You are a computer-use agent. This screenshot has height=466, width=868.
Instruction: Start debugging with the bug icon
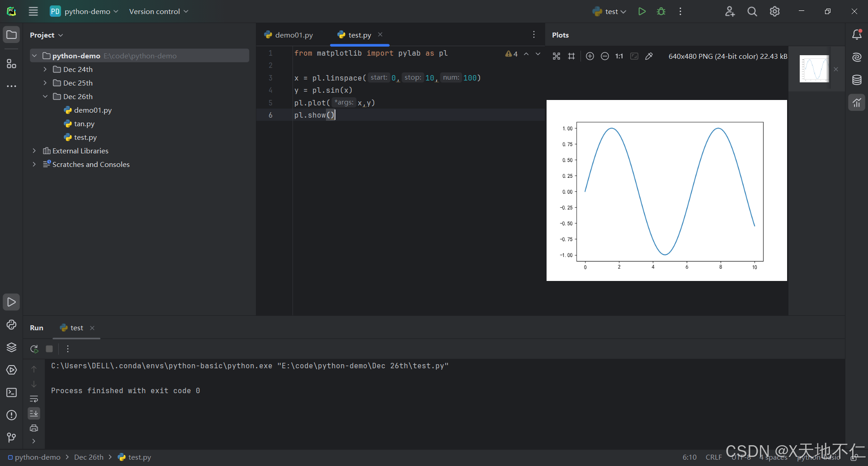coord(661,11)
